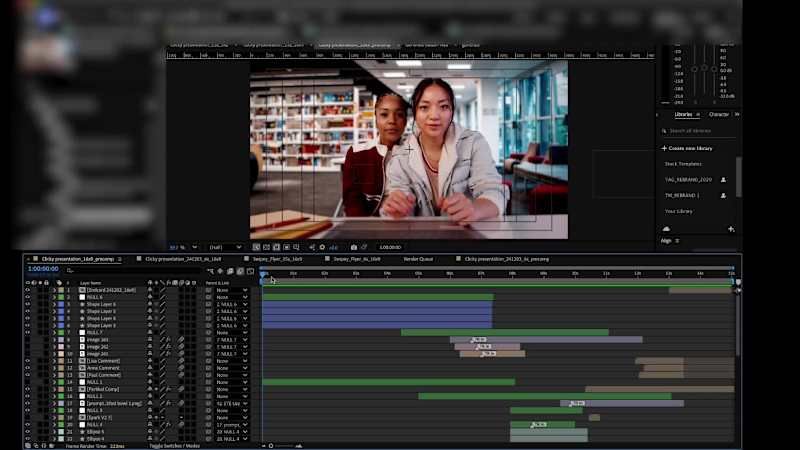800x450 pixels.
Task: Switch to the Libraries panel tab
Action: 683,114
